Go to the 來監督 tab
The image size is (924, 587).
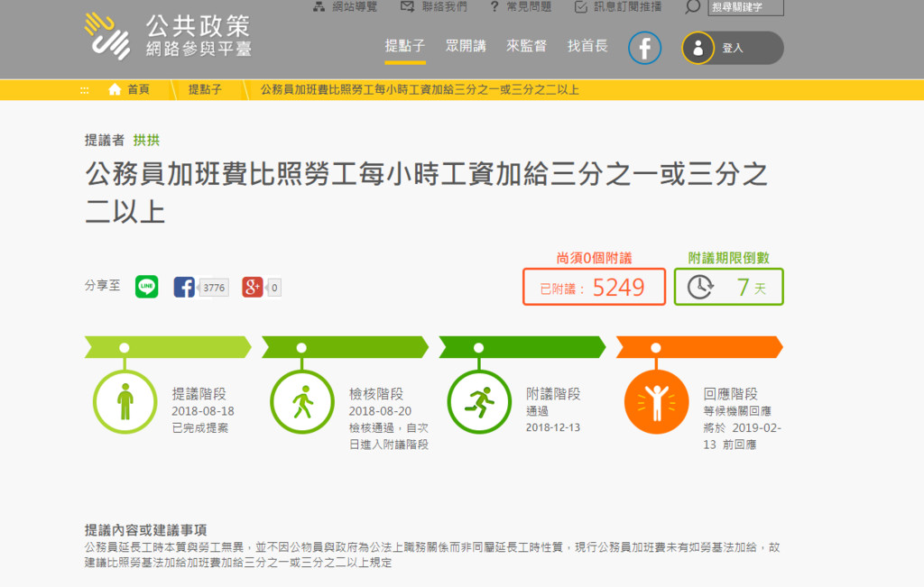point(526,46)
